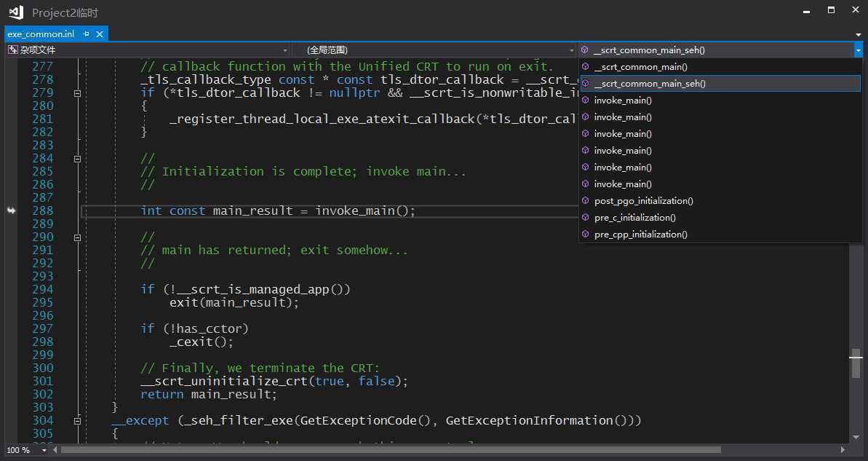Click has_cctor in the line 297 condition

pos(210,328)
